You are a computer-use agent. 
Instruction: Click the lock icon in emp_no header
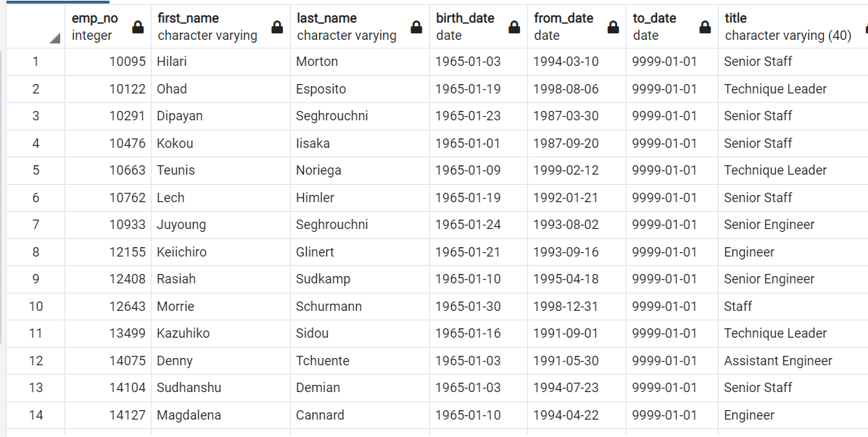click(138, 28)
